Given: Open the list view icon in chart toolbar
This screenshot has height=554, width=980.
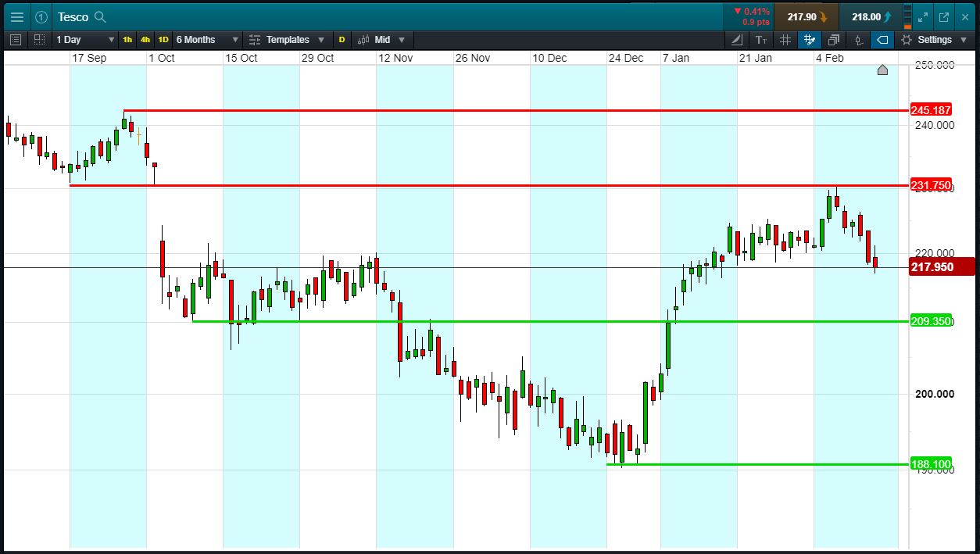Looking at the screenshot, I should (x=16, y=39).
